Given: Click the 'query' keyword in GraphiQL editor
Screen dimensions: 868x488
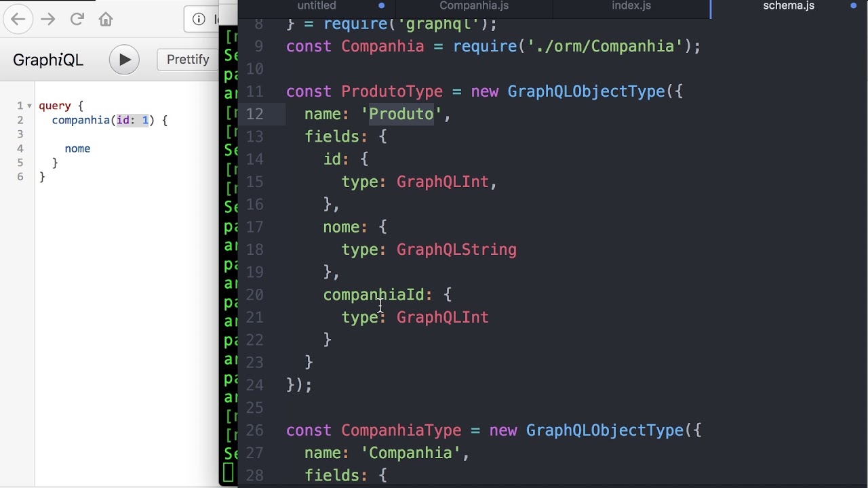Looking at the screenshot, I should click(x=55, y=106).
